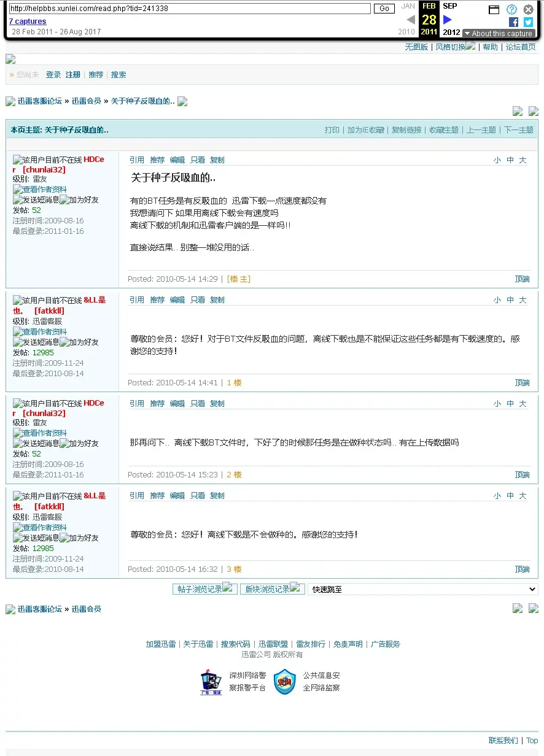The height and width of the screenshot is (756, 544).
Task: Select large font size 大 in first post
Action: (523, 160)
